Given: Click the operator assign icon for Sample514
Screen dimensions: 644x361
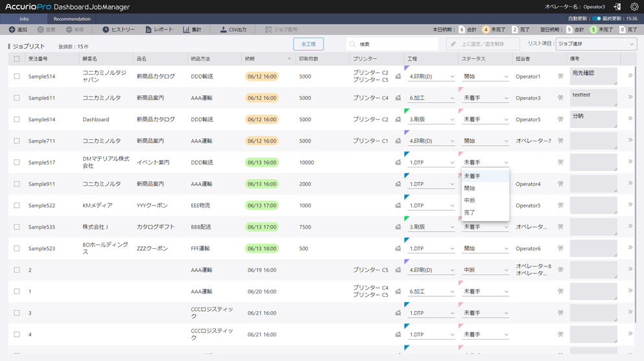Looking at the screenshot, I should pyautogui.click(x=560, y=76).
